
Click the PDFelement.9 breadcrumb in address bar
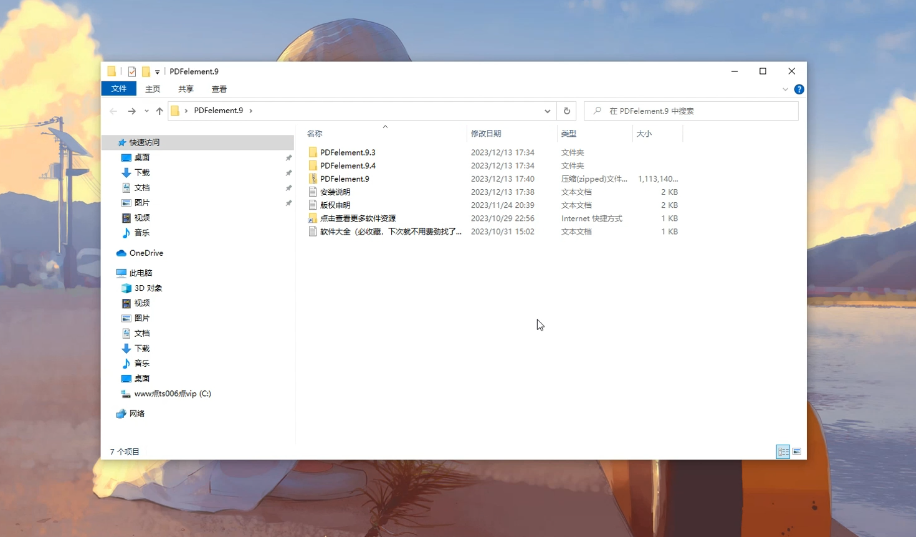coord(218,110)
